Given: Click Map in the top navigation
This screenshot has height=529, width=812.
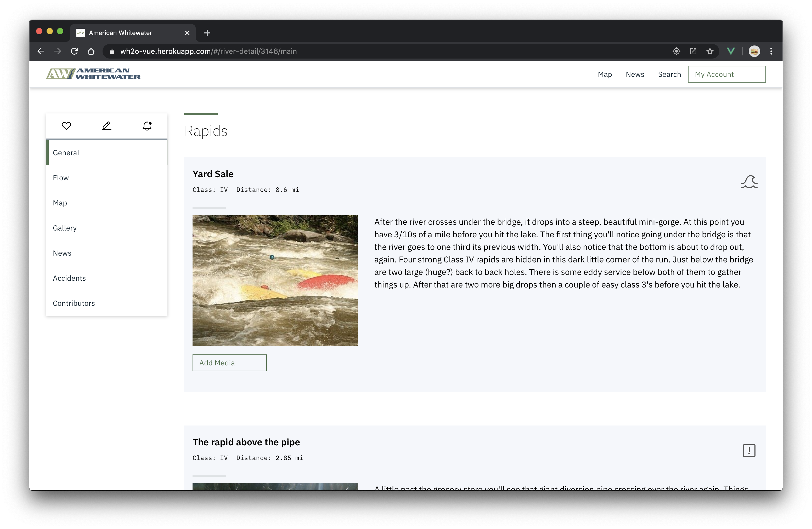Looking at the screenshot, I should (x=605, y=74).
